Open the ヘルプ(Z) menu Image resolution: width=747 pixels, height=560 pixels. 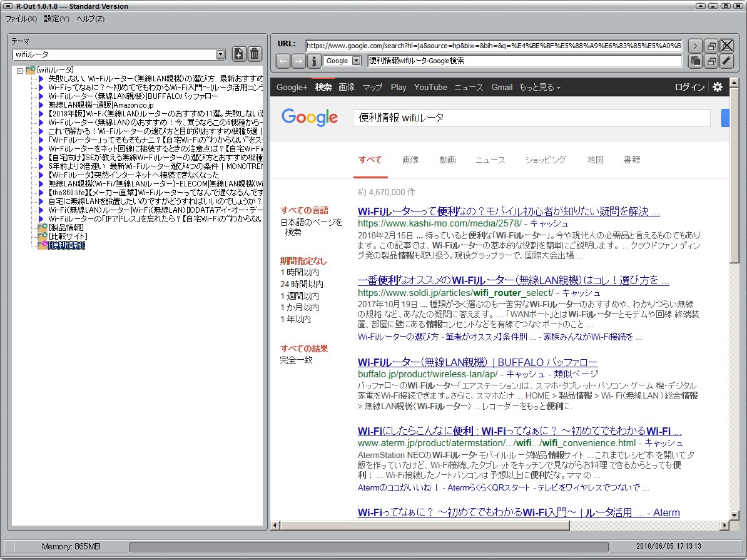(91, 19)
